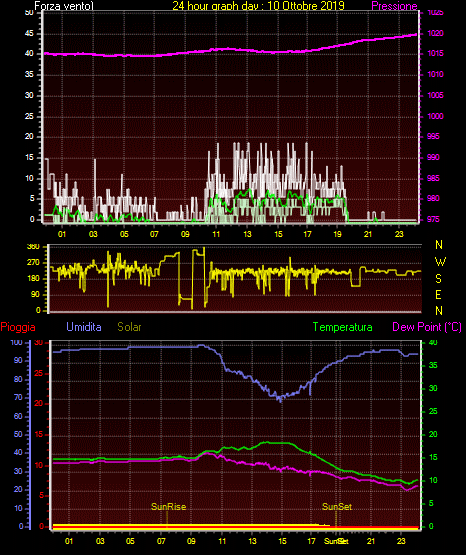Click the blue "Umidita" legend label
This screenshot has width=466, height=555.
coord(84,327)
